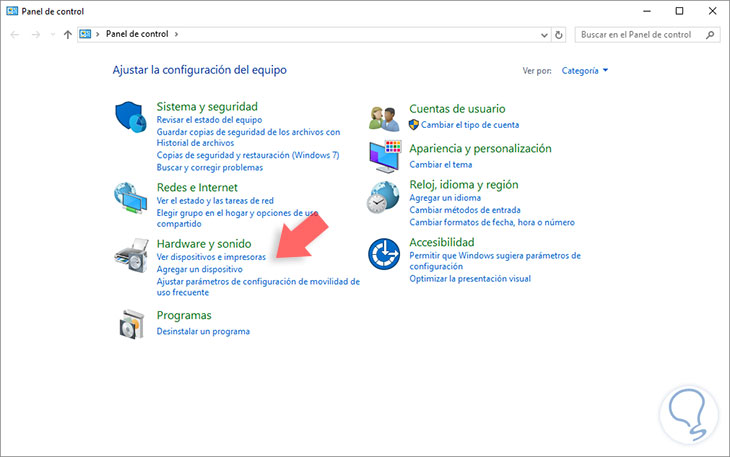The image size is (730, 457).
Task: Open Accesibilidad heading
Action: [442, 242]
